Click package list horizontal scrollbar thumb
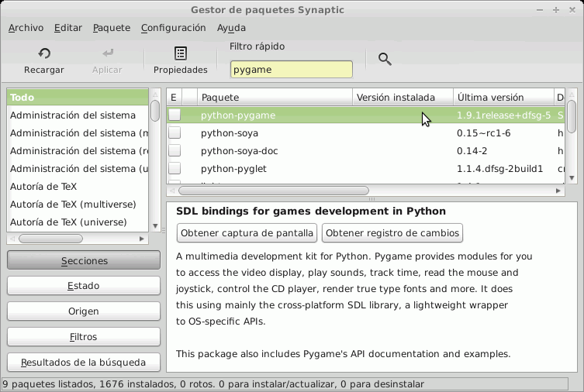The image size is (584, 392). (x=274, y=191)
